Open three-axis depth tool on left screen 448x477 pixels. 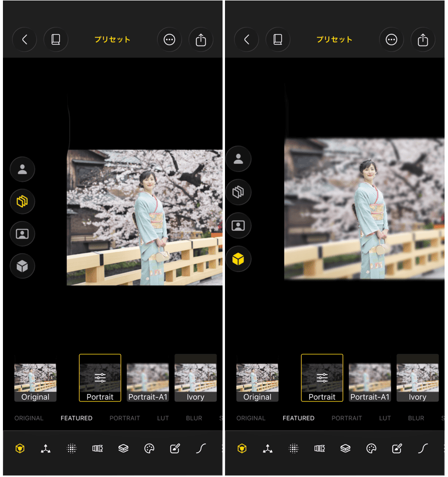click(x=45, y=448)
